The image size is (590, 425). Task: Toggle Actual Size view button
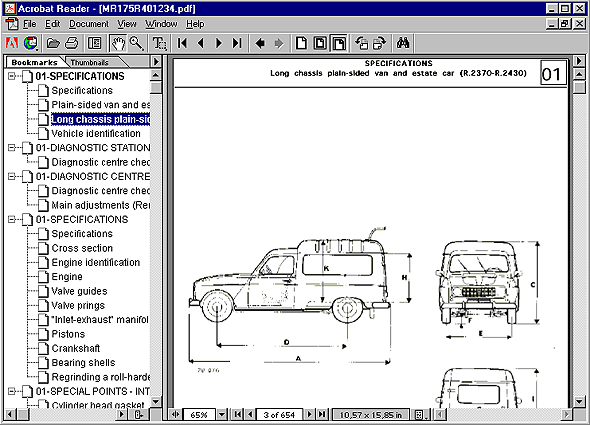301,43
